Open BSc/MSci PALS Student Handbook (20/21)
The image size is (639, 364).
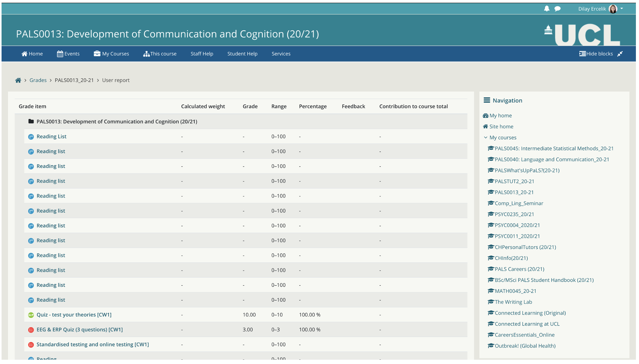tap(544, 280)
